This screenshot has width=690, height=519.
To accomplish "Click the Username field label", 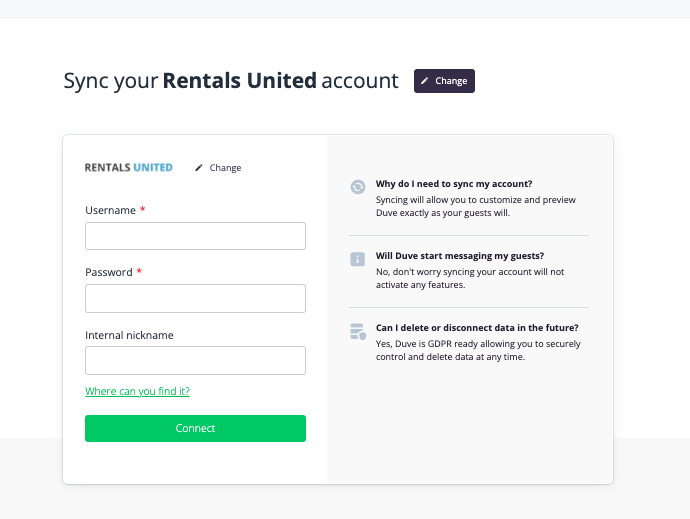I will pos(110,210).
